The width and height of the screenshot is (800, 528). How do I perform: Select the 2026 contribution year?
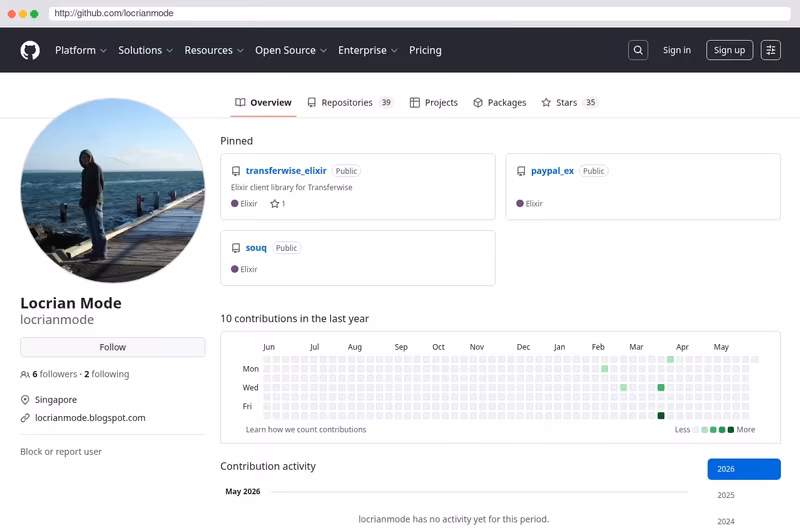(x=744, y=469)
